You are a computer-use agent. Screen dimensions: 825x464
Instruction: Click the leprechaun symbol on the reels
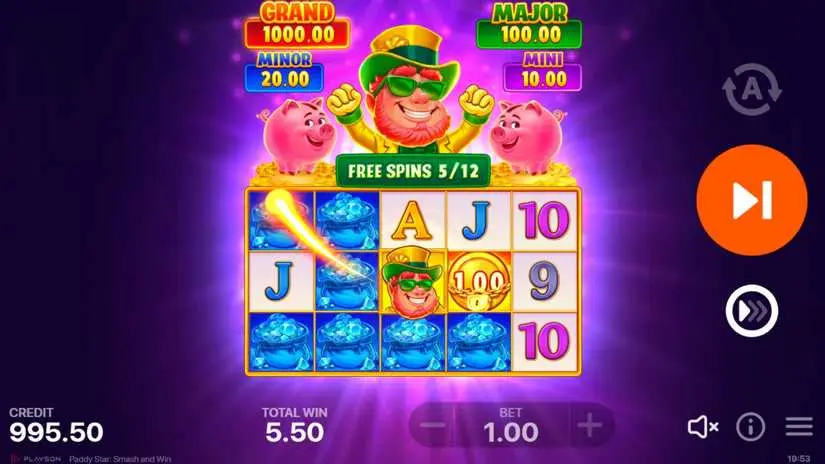point(412,283)
